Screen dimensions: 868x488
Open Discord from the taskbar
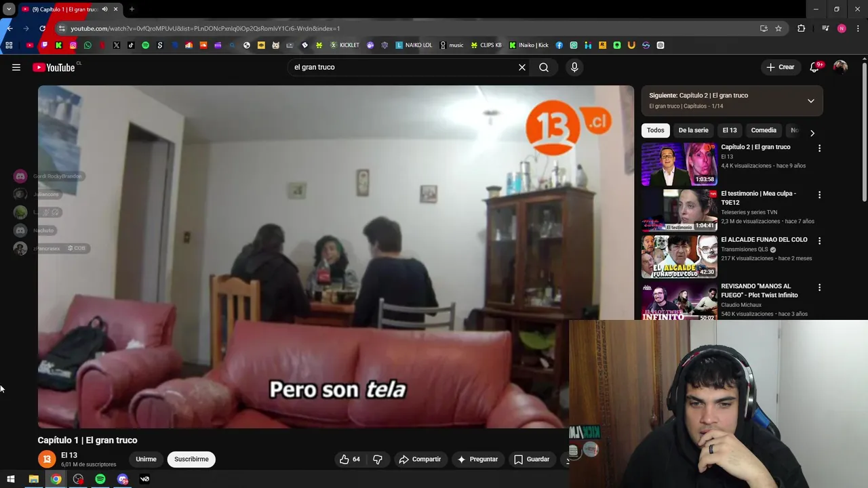pos(123,479)
